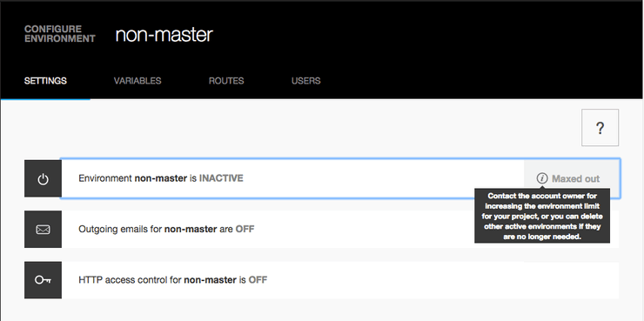Expand the Outgoing emails settings row
Viewport: 644px width, 321px height.
tap(340, 230)
